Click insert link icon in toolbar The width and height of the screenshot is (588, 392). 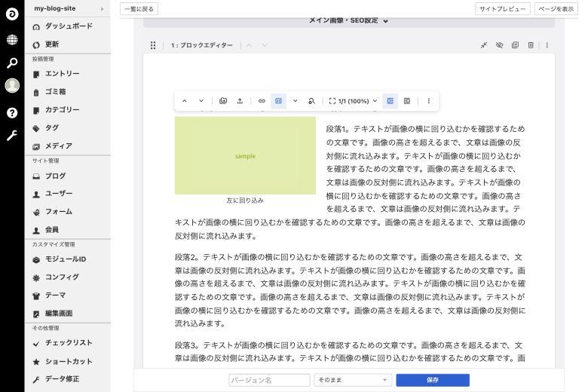point(262,101)
